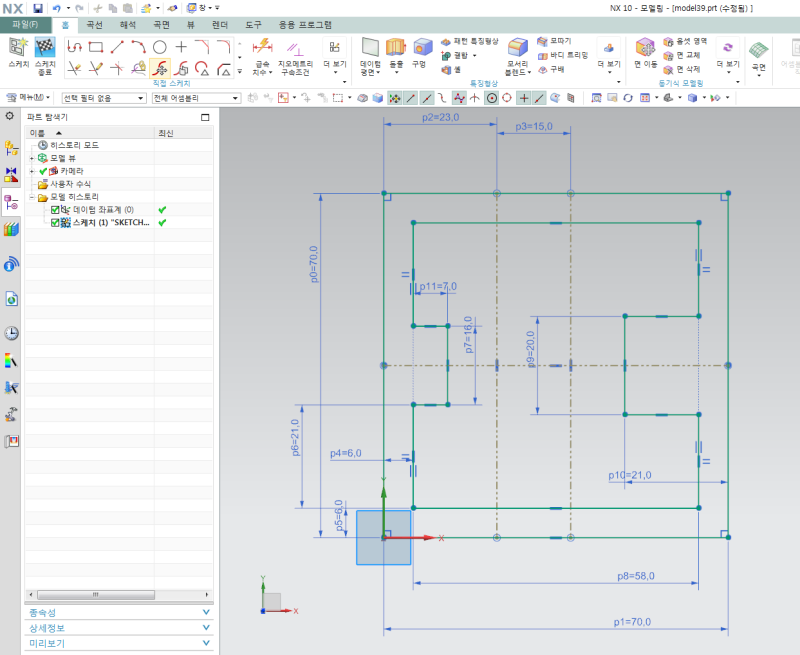The height and width of the screenshot is (655, 800).
Task: Select the Line sketch tool
Action: click(117, 46)
